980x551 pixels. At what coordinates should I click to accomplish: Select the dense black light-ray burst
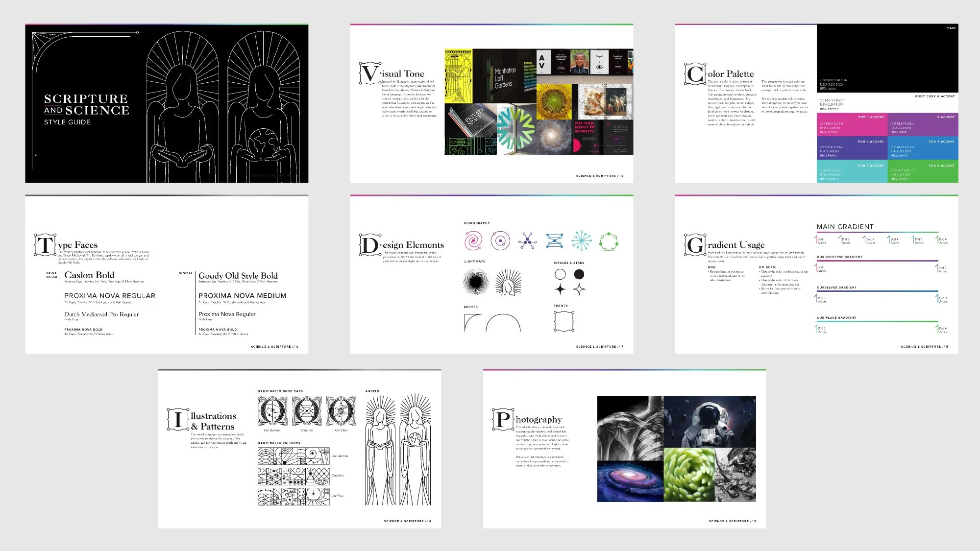pyautogui.click(x=475, y=282)
